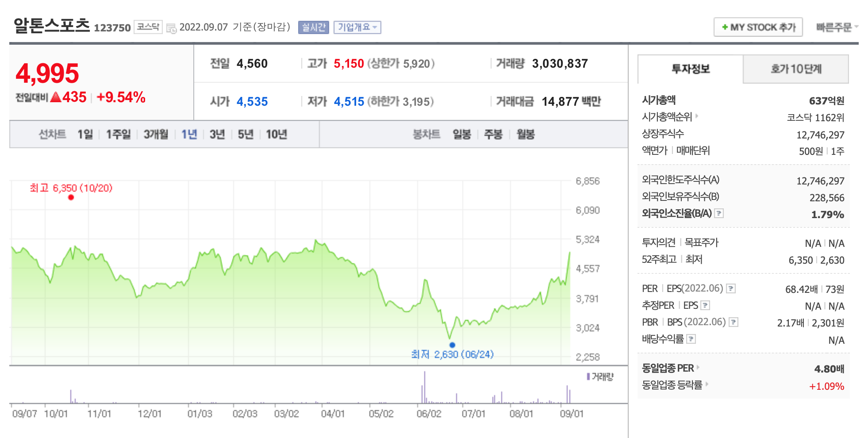Click the 동일업종 등락률 value +1.09%
868x438 pixels.
[x=826, y=386]
